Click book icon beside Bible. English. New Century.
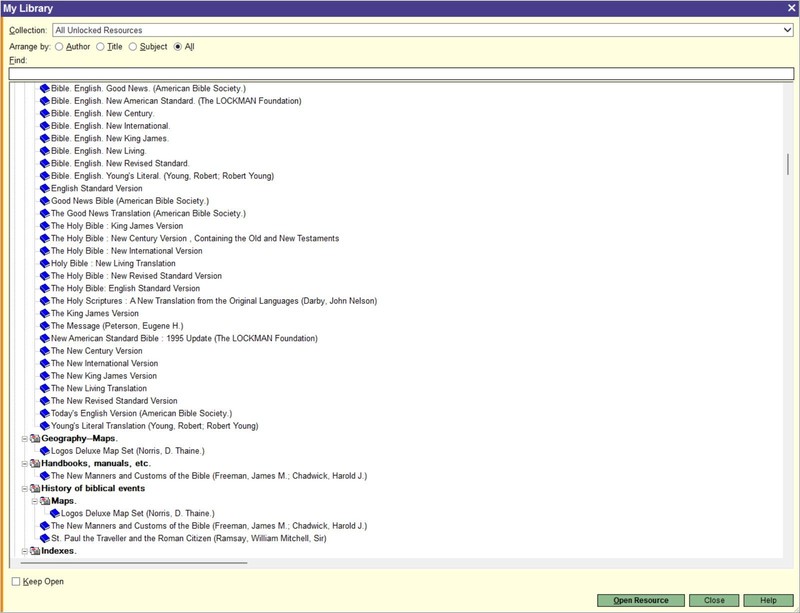The image size is (800, 613). pos(45,113)
